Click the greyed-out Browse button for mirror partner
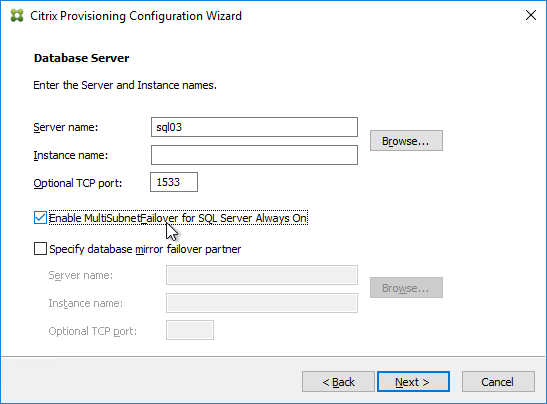Screen dimensions: 547x404 click(406, 287)
